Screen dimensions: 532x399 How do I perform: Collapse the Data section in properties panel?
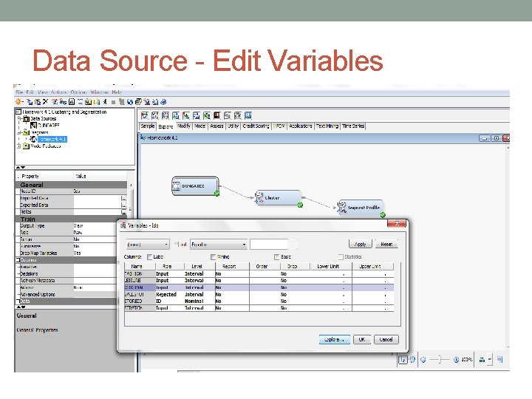[18, 301]
